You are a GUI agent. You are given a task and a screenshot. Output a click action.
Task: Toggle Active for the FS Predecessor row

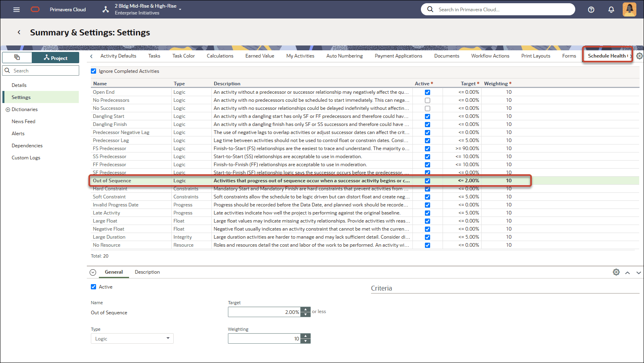(x=427, y=148)
